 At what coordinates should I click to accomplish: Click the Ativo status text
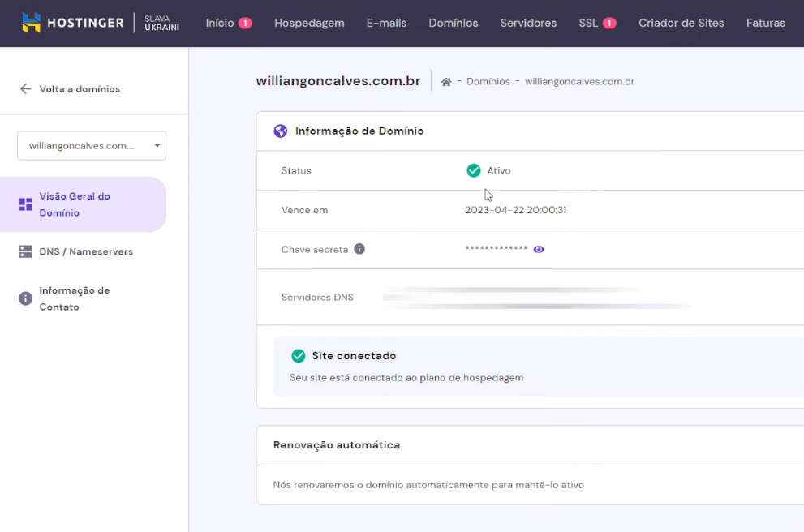[x=498, y=170]
